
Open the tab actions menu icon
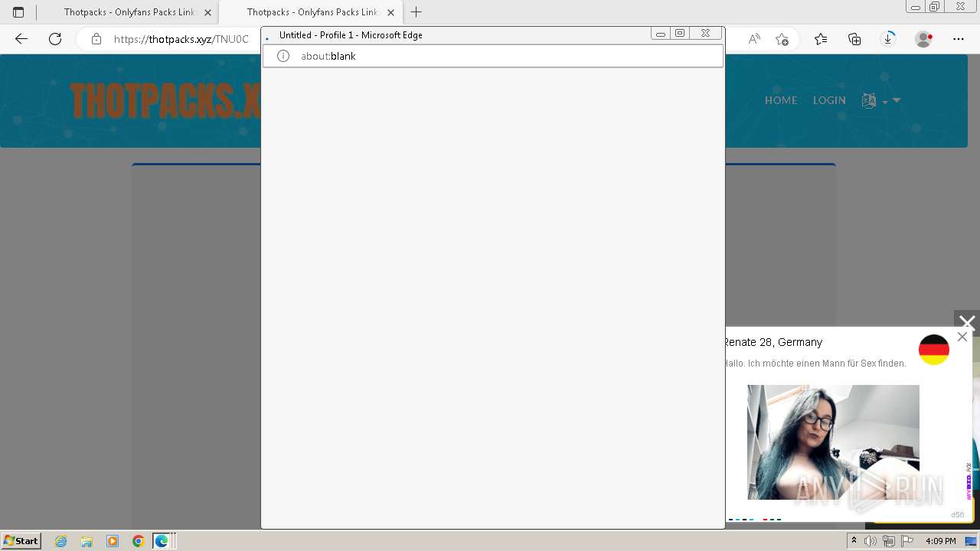pyautogui.click(x=18, y=12)
